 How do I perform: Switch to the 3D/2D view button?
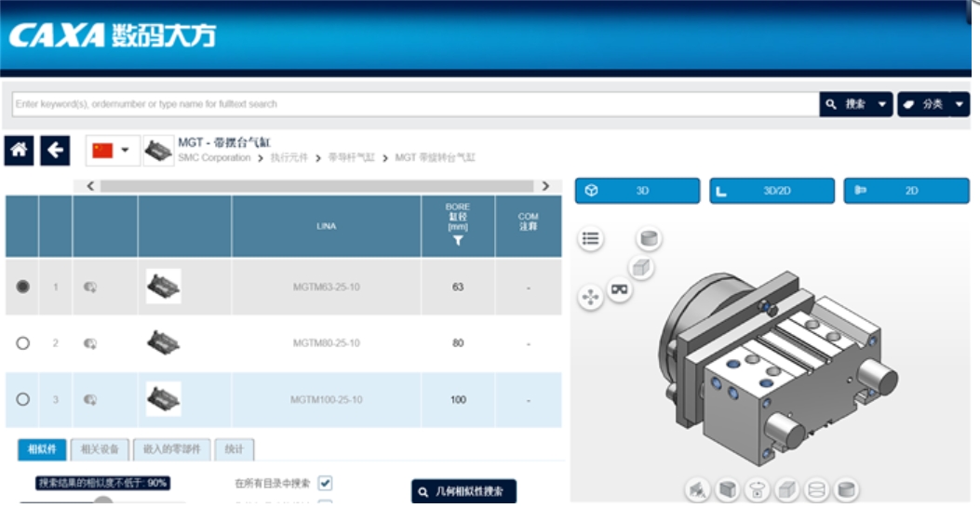click(772, 191)
